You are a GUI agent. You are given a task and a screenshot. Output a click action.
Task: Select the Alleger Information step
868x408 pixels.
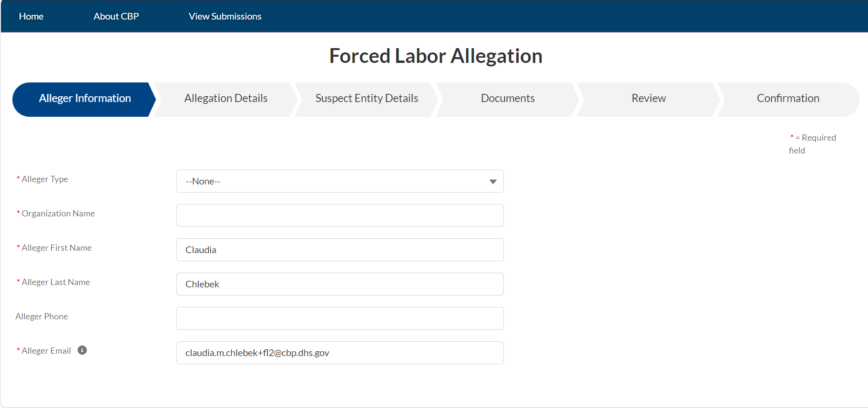tap(85, 99)
